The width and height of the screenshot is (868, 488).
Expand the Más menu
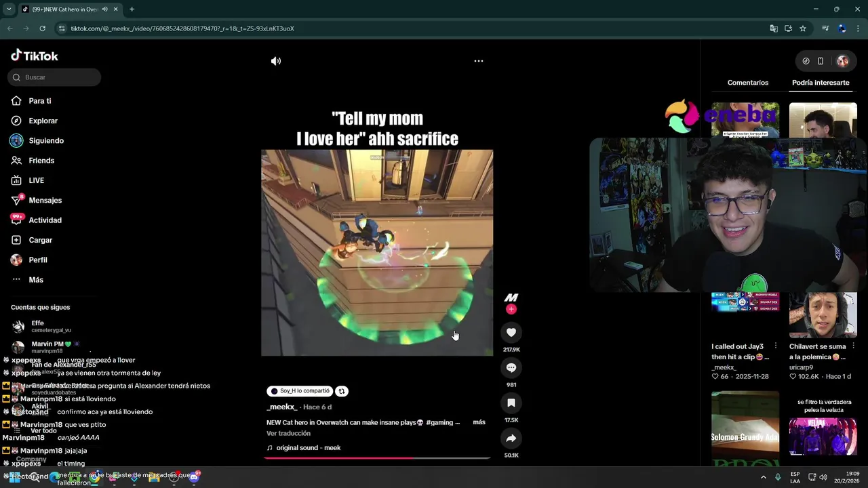click(36, 280)
